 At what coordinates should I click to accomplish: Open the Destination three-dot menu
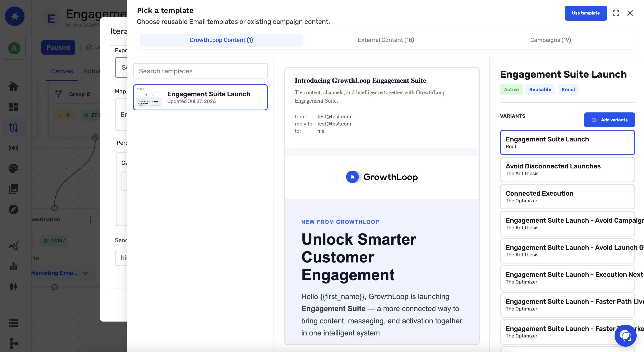pos(91,220)
